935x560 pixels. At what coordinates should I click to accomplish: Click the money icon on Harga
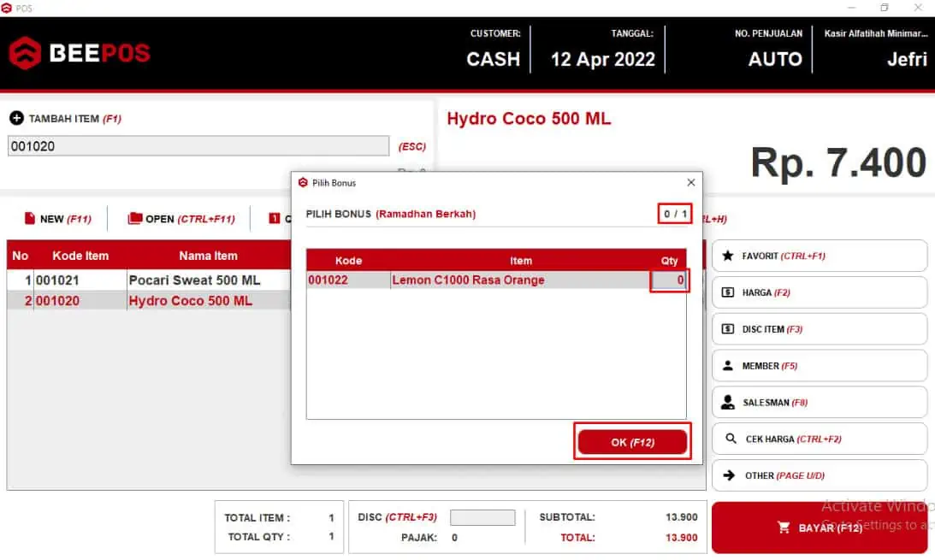(x=728, y=292)
